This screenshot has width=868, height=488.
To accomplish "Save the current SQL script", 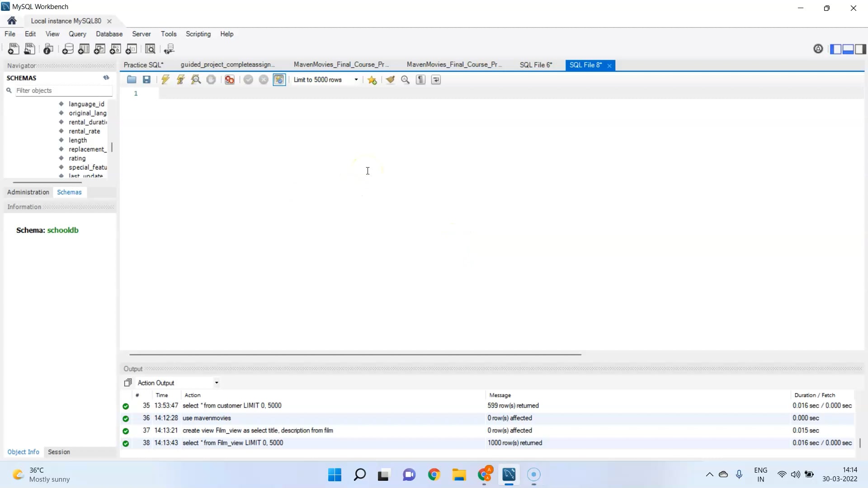I will click(146, 80).
